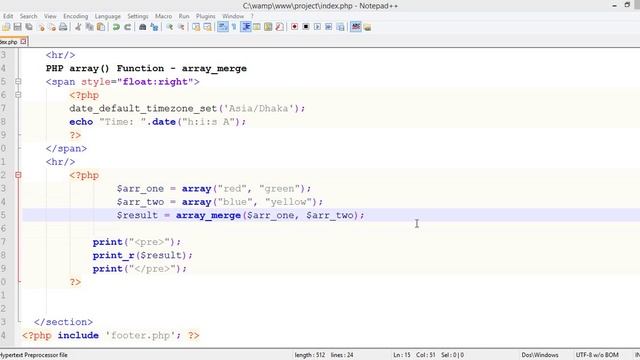
Task: Open the Macro menu
Action: [163, 16]
